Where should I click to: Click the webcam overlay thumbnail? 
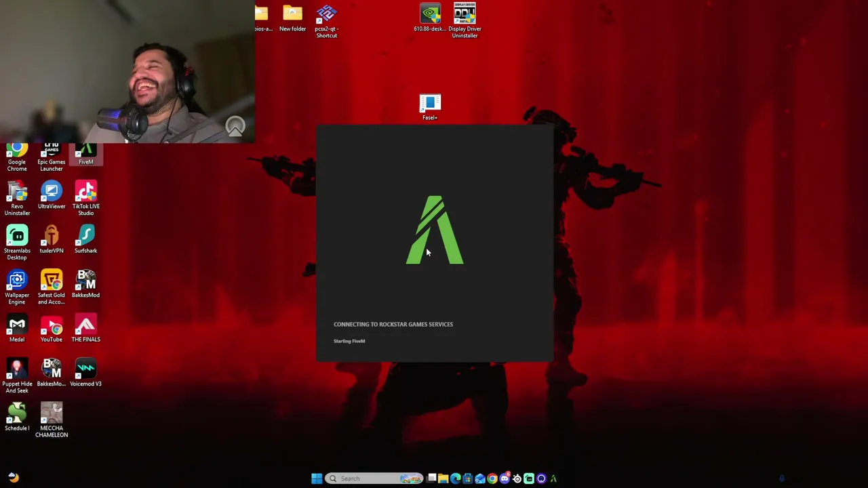[x=127, y=71]
